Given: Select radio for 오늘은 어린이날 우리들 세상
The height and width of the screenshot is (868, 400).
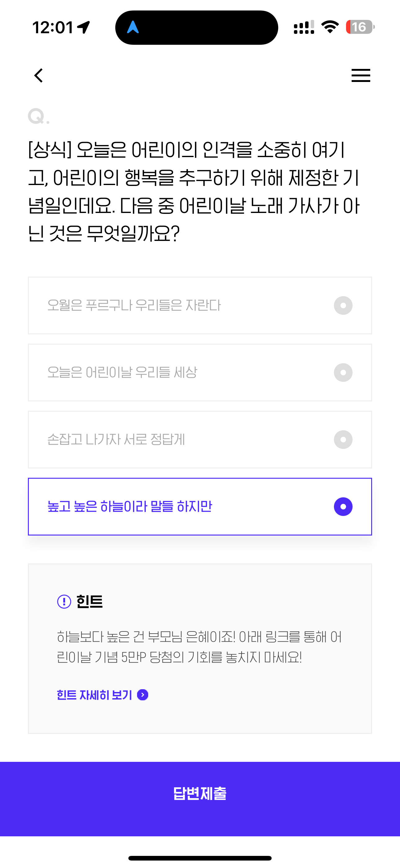Looking at the screenshot, I should (343, 373).
